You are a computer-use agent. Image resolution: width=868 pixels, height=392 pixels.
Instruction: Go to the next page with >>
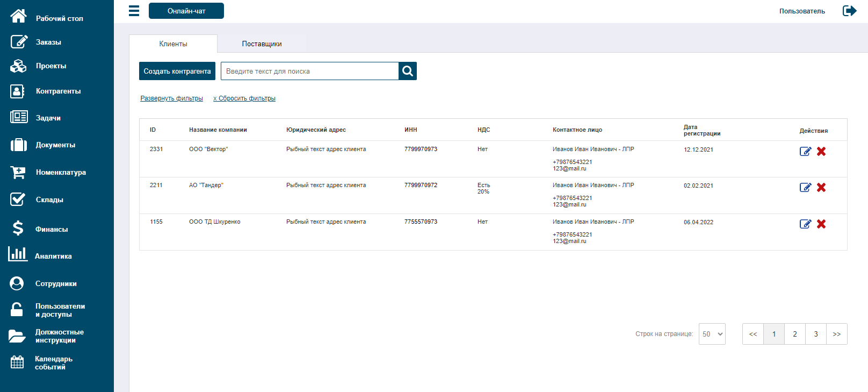tap(837, 334)
